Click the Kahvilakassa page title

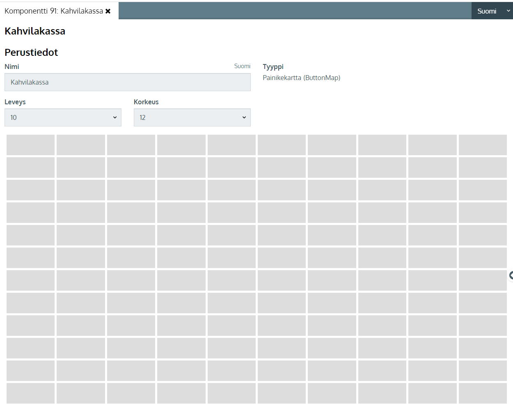(35, 31)
